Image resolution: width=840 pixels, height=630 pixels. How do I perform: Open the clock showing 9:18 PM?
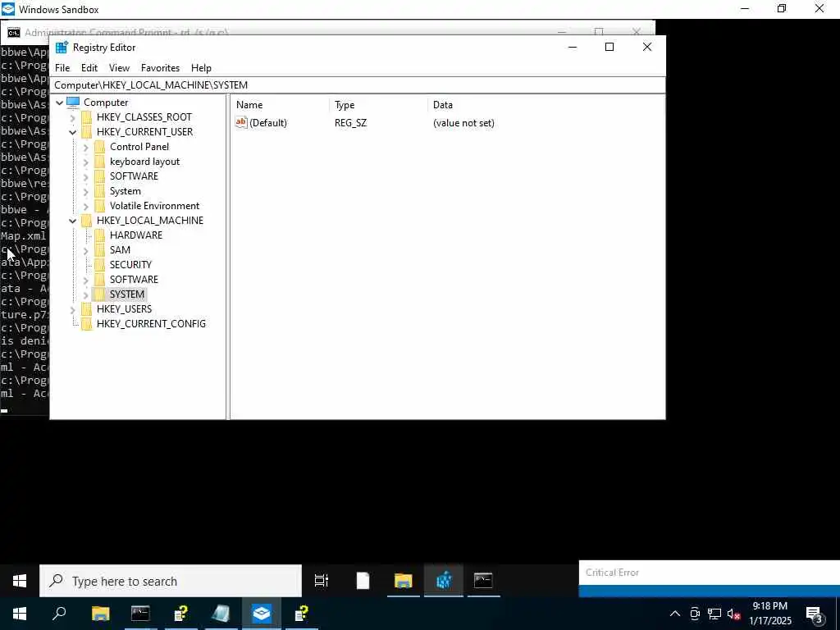coord(769,614)
